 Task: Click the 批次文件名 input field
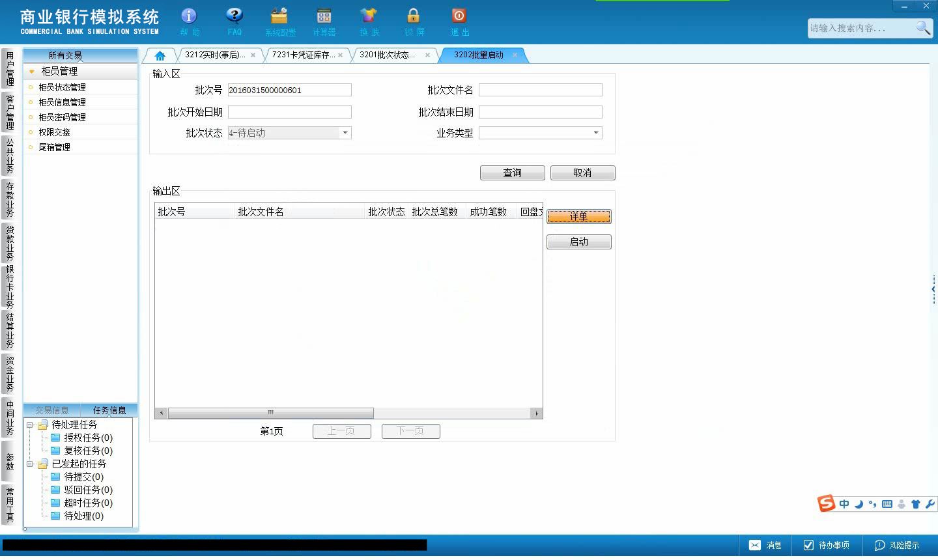tap(541, 90)
